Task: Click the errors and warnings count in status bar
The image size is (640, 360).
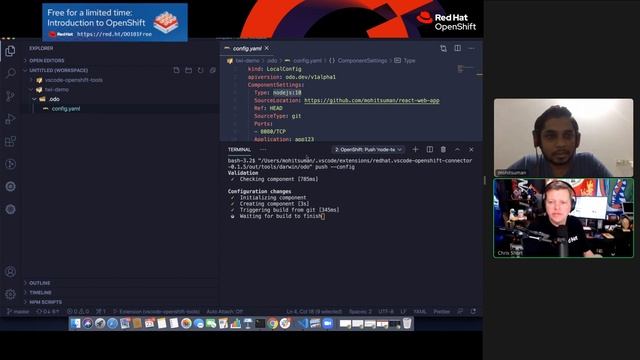Action: pos(78,311)
